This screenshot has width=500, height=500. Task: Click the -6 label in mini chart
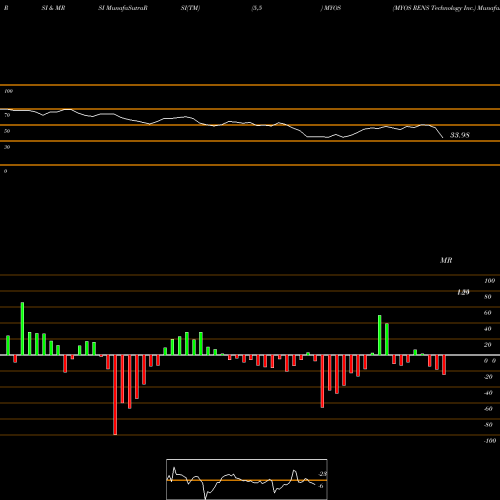point(321,486)
